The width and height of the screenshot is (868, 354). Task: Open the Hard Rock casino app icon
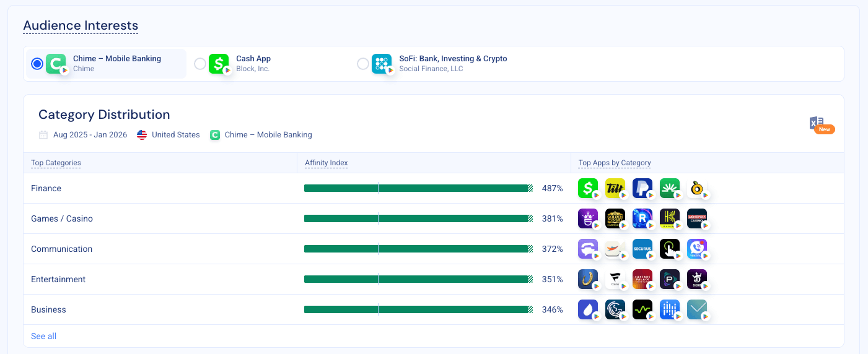[670, 218]
